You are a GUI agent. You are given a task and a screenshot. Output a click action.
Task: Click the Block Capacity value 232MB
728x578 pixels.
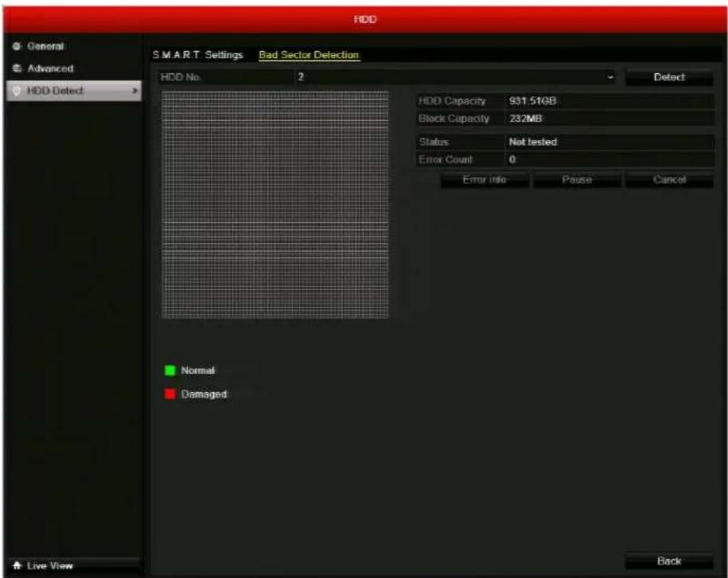click(526, 119)
